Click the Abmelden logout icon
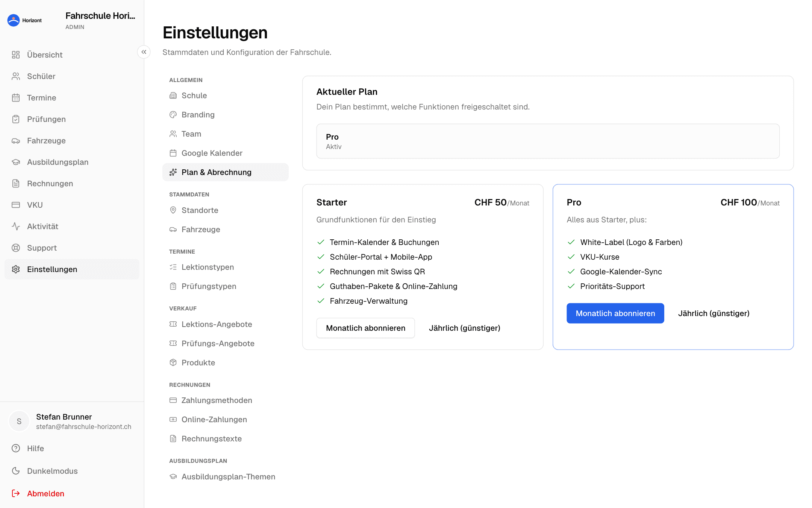 (16, 494)
